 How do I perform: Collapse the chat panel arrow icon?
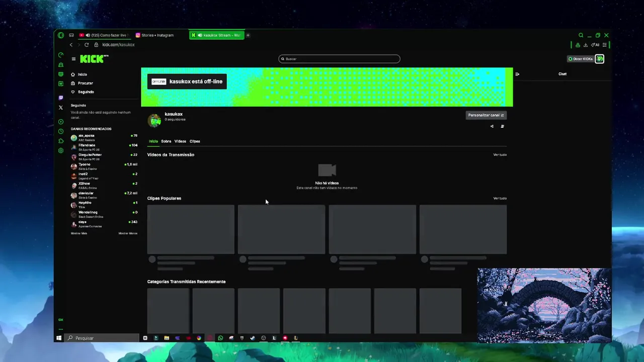[x=517, y=74]
